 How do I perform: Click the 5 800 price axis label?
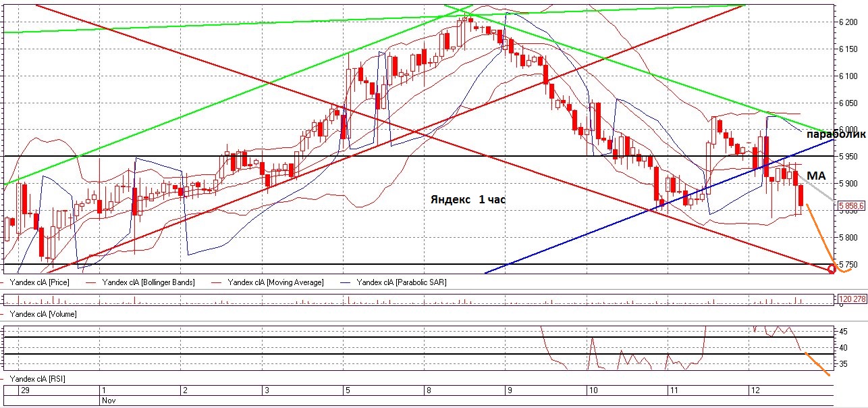[x=848, y=238]
